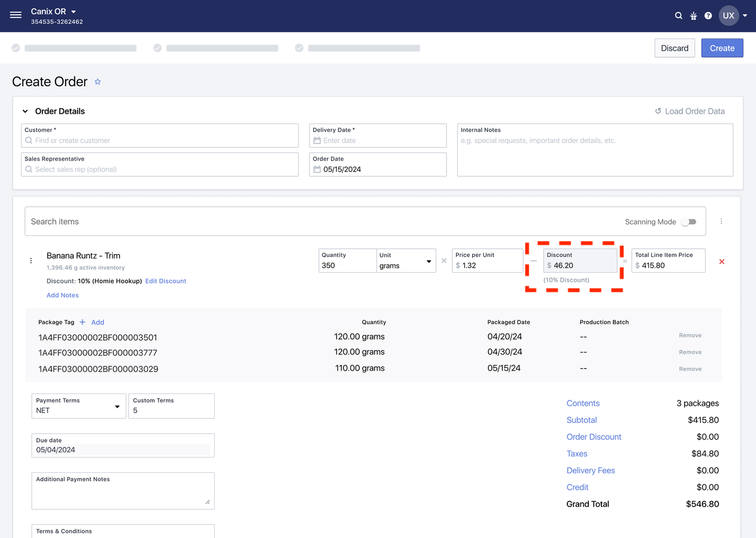Open the Payment Terms dropdown
The image size is (756, 538).
(x=79, y=406)
